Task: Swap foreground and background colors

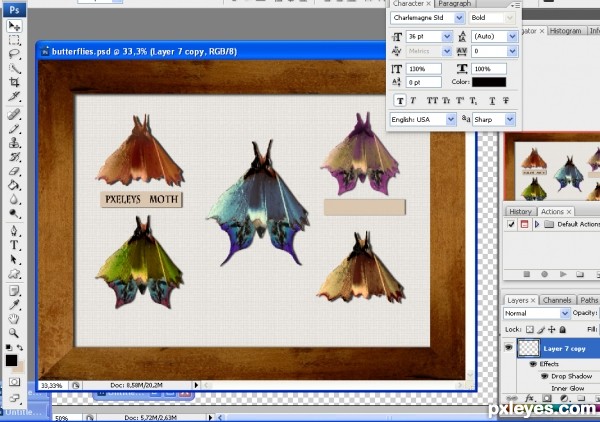Action: (x=20, y=348)
